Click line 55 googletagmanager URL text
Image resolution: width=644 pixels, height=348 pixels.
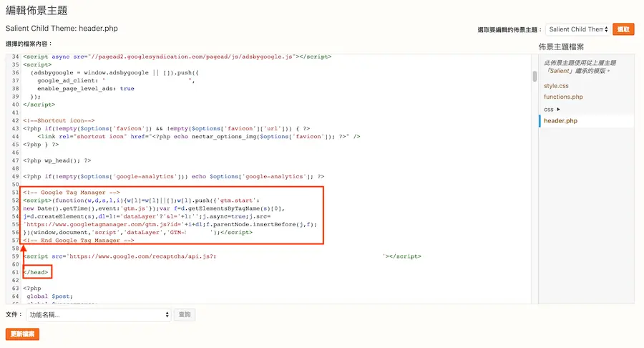[170, 224]
